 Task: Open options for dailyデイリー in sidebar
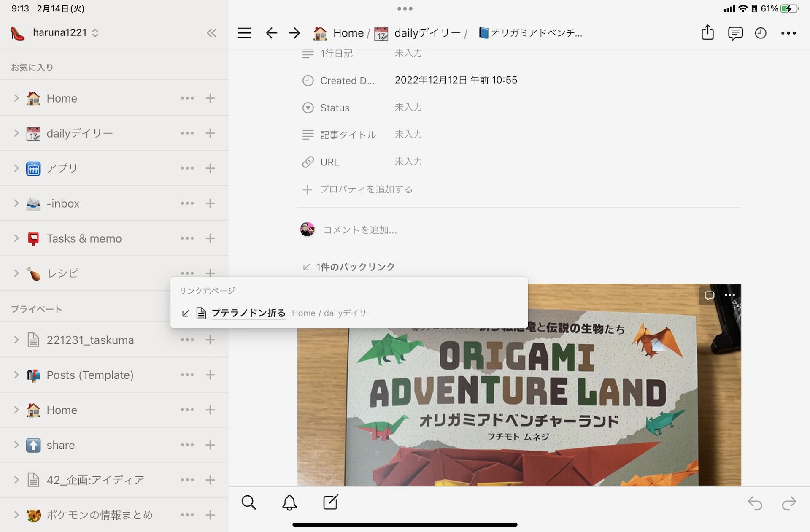[187, 133]
